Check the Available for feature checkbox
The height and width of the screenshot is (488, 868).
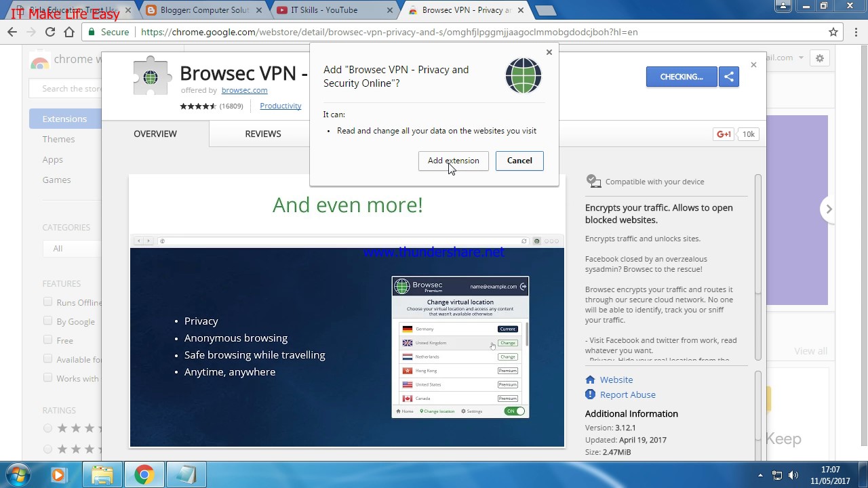[47, 359]
